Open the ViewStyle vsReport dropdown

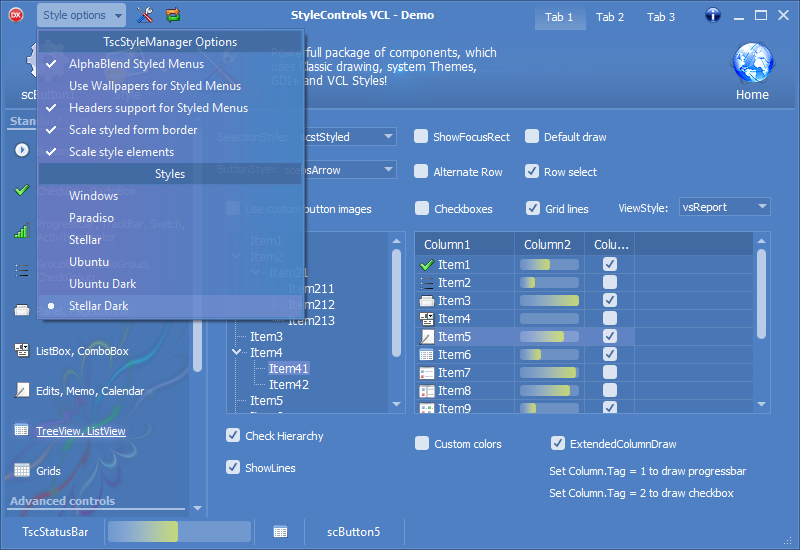pyautogui.click(x=724, y=207)
